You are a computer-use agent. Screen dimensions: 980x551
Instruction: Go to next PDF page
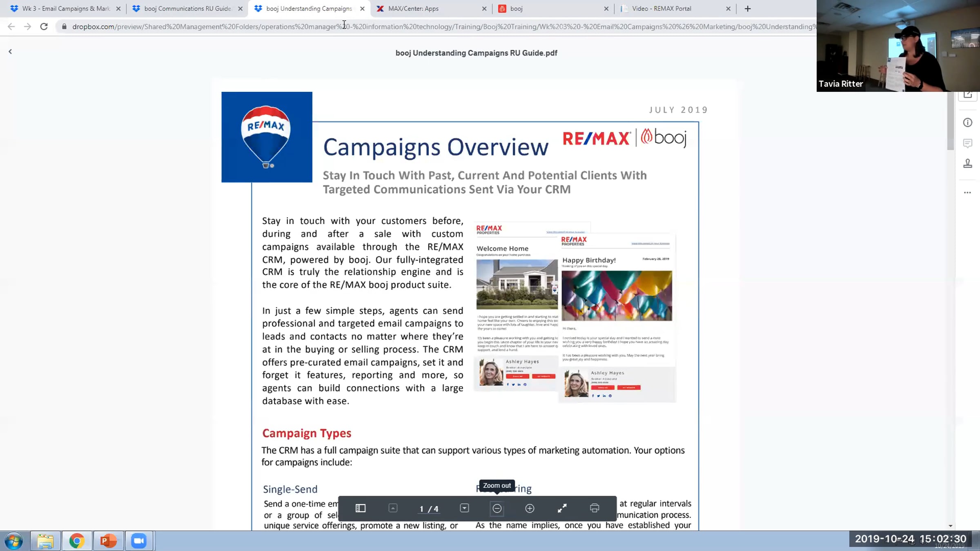464,508
